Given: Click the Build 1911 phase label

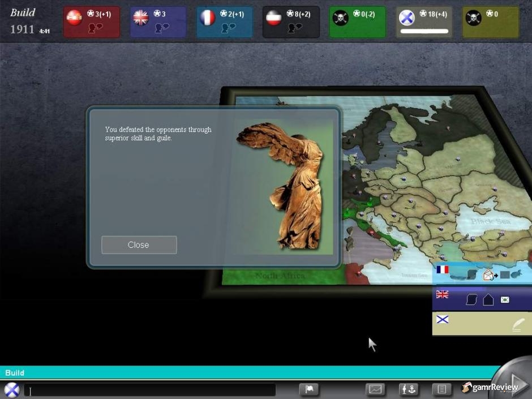Looking at the screenshot, I should tap(23, 21).
